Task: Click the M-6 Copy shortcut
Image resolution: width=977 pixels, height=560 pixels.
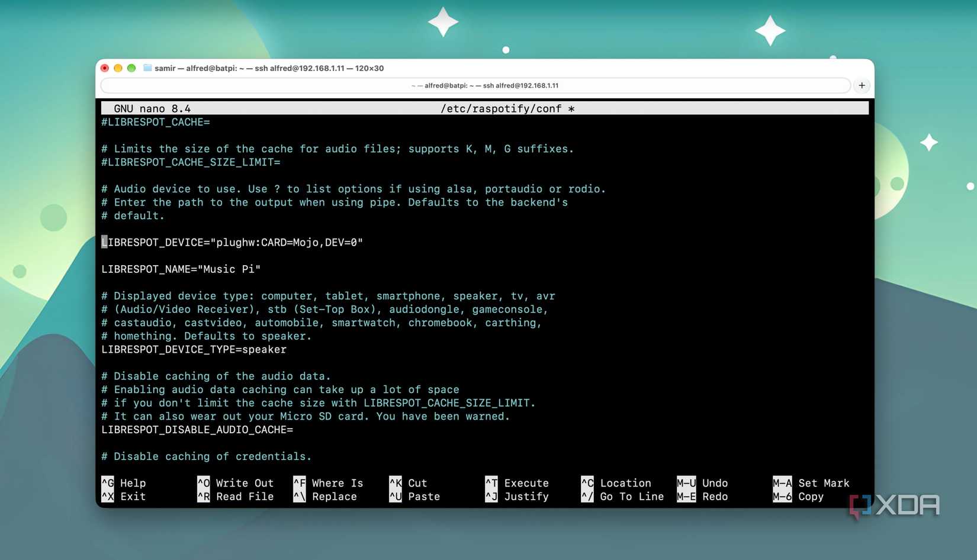Action: click(799, 497)
